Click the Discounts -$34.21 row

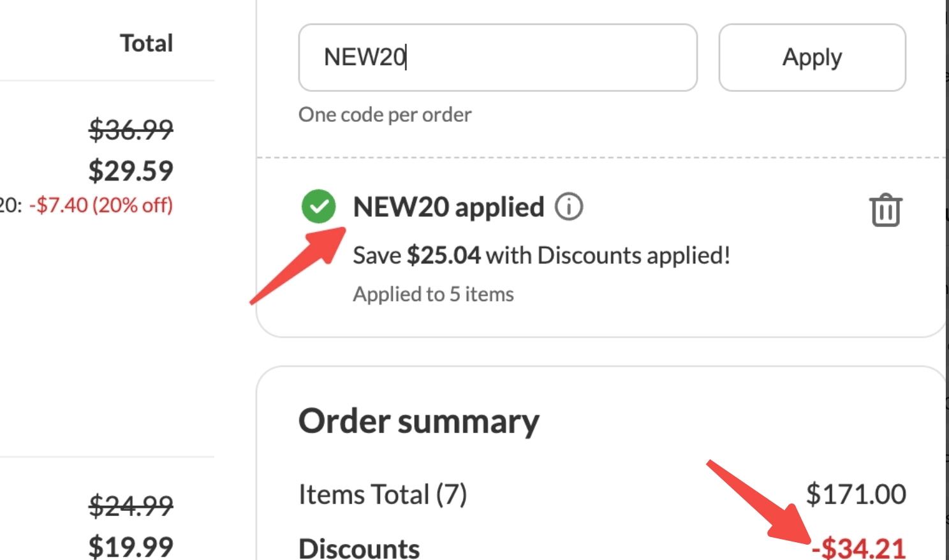coord(359,547)
